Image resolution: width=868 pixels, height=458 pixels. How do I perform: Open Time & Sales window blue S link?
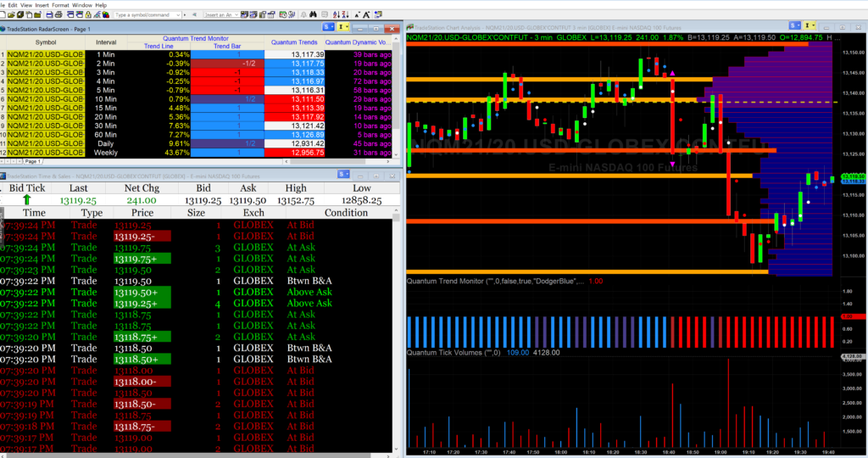[x=343, y=175]
